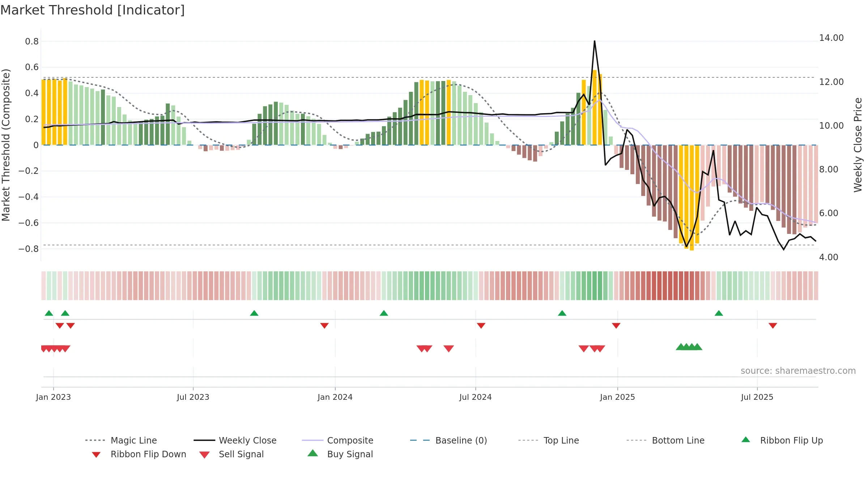This screenshot has width=868, height=488.
Task: Toggle the Buy Signal legend entry
Action: click(x=340, y=454)
